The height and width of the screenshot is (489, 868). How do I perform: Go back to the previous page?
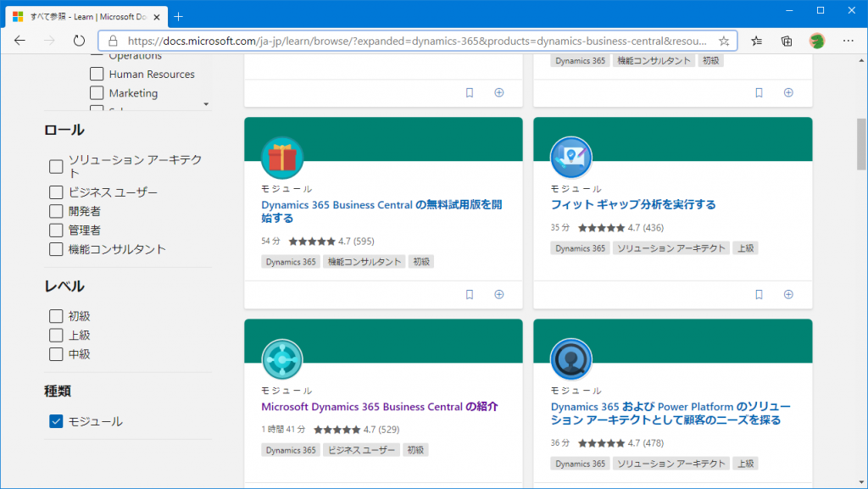pyautogui.click(x=20, y=41)
